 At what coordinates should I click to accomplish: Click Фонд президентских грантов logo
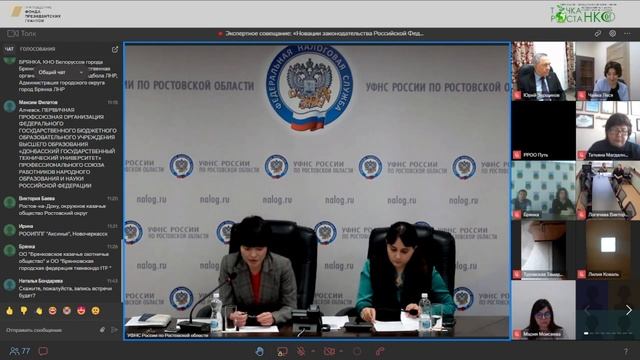coord(35,13)
